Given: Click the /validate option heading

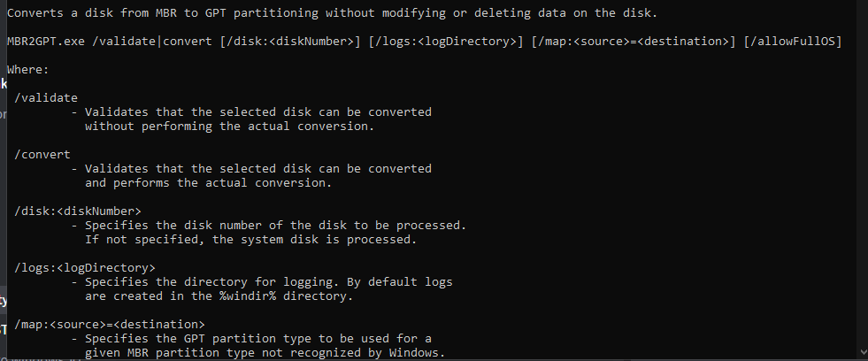Looking at the screenshot, I should coord(46,97).
